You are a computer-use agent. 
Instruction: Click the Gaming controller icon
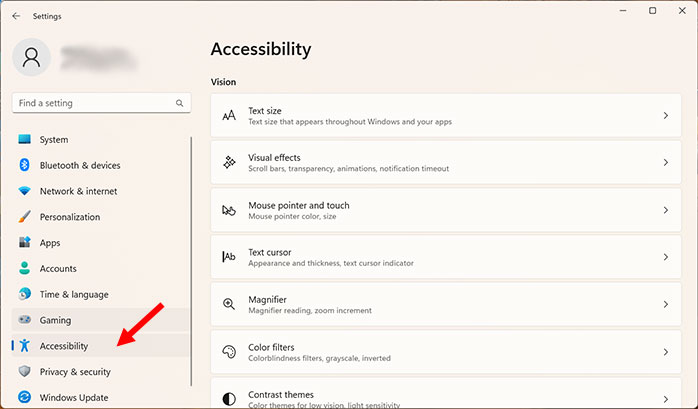[24, 320]
